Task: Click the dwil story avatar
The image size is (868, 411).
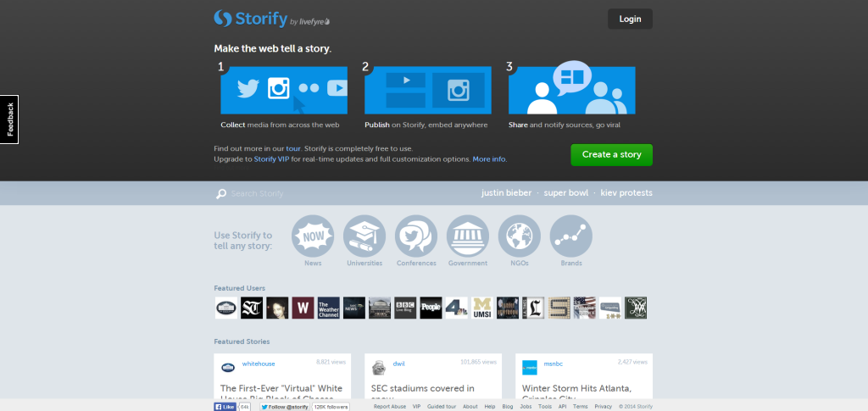Action: click(x=379, y=367)
